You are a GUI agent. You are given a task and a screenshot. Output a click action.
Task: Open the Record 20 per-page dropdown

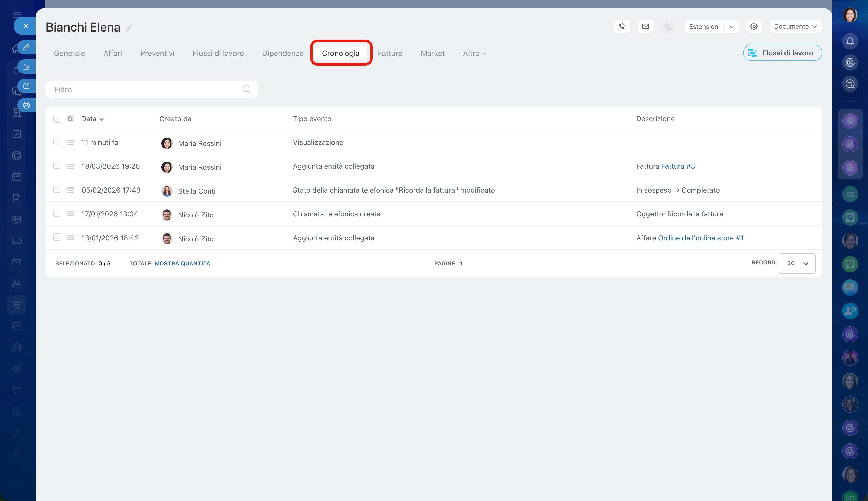[x=797, y=263]
